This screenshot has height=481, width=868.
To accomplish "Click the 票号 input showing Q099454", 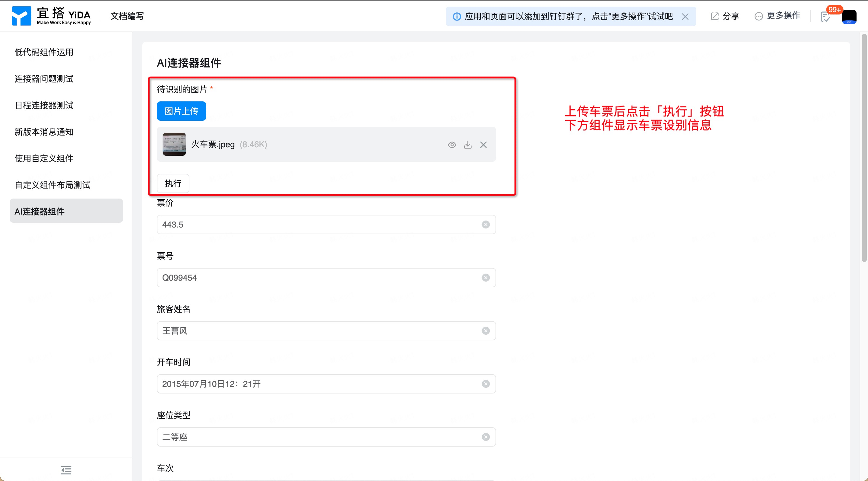I will click(326, 278).
